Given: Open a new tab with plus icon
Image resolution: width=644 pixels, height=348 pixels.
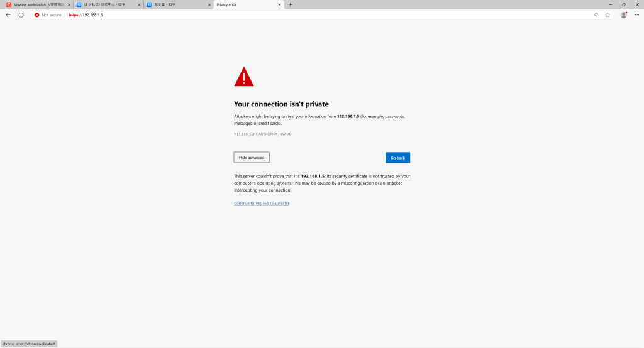Looking at the screenshot, I should [291, 4].
